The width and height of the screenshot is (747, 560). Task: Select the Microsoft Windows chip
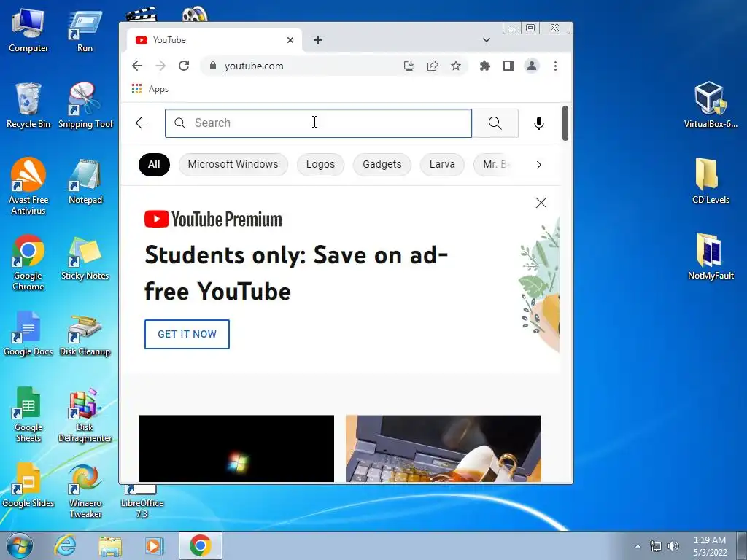point(233,164)
